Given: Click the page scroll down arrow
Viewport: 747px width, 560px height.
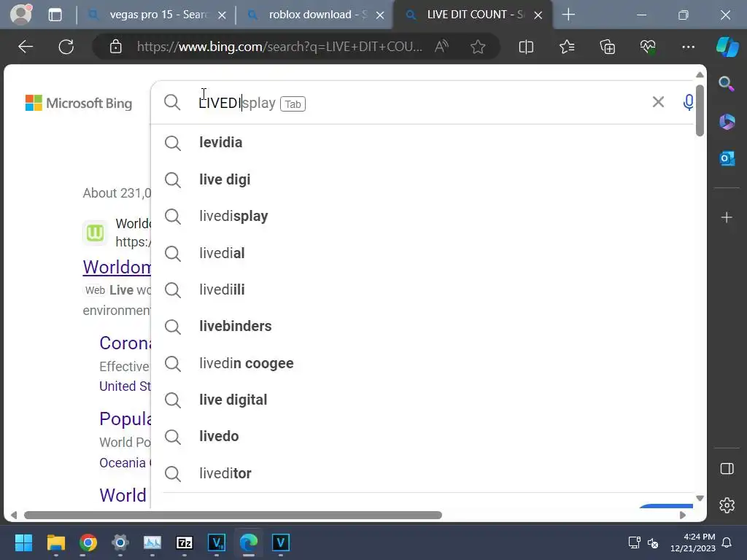Looking at the screenshot, I should click(x=700, y=498).
